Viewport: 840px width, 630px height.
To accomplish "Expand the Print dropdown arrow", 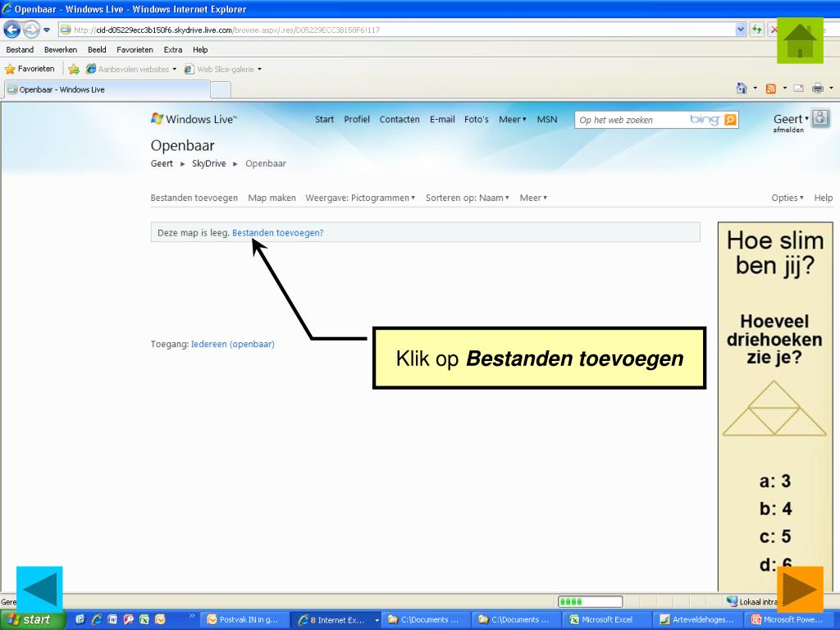I will coord(832,89).
